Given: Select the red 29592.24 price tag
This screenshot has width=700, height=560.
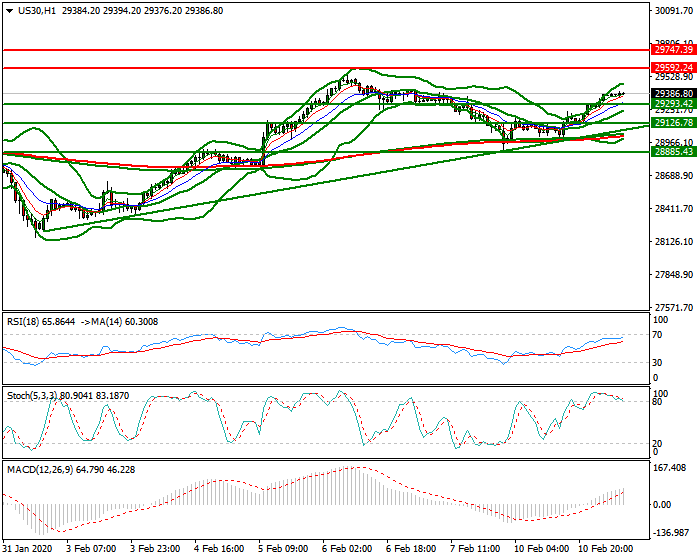Looking at the screenshot, I should click(673, 67).
